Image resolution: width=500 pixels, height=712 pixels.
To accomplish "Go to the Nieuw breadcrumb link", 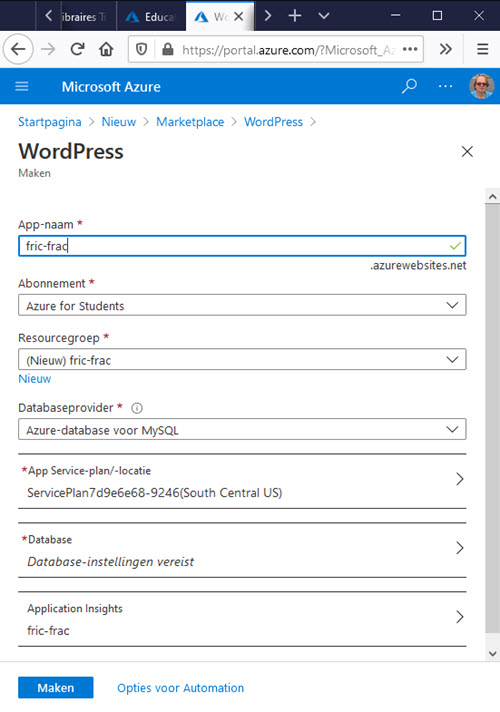I will click(x=119, y=122).
